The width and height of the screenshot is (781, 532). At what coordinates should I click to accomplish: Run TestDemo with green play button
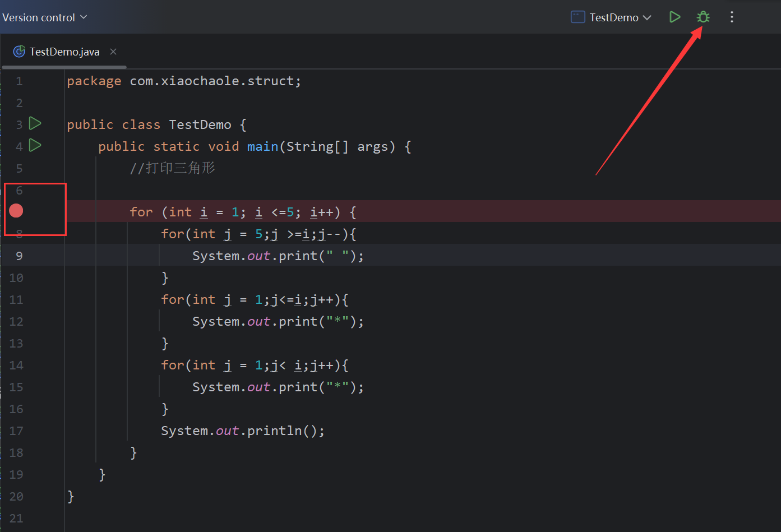coord(675,17)
